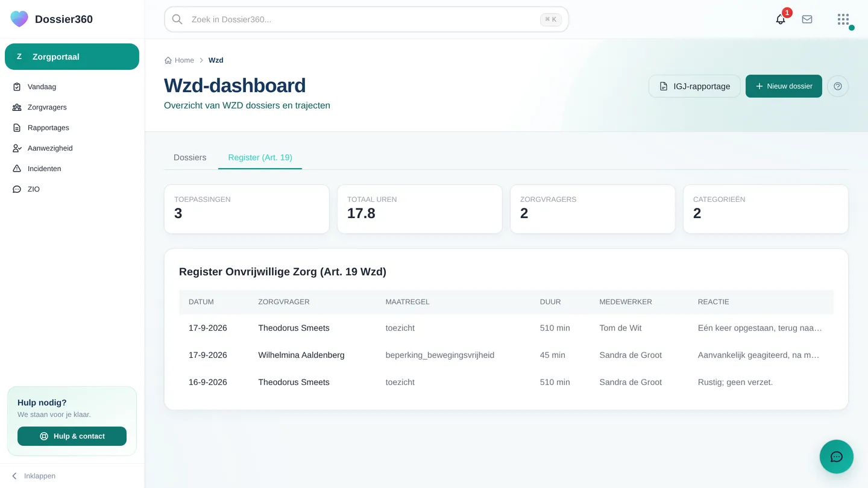The image size is (868, 488).
Task: Click reaction starting 'Aanvankelijk geagiteerd'
Action: tap(759, 355)
